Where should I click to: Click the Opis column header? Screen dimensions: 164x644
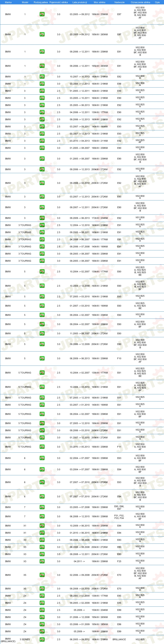(x=157, y=2)
